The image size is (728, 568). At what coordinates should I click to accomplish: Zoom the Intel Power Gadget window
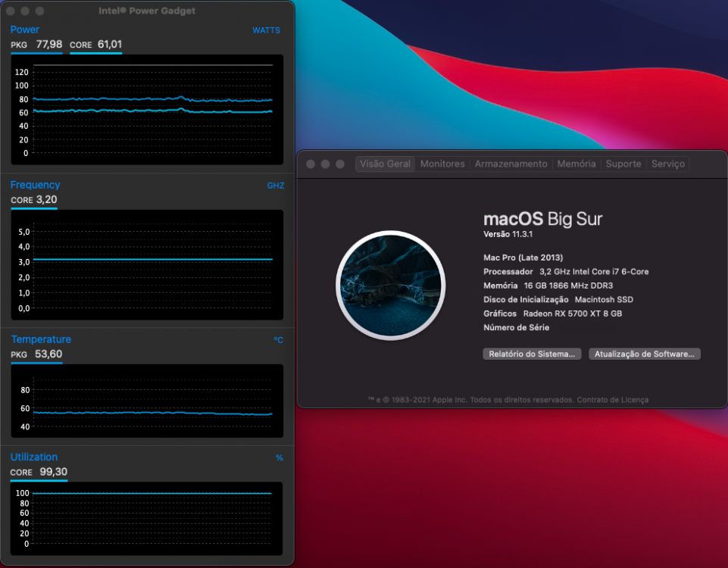pyautogui.click(x=40, y=11)
